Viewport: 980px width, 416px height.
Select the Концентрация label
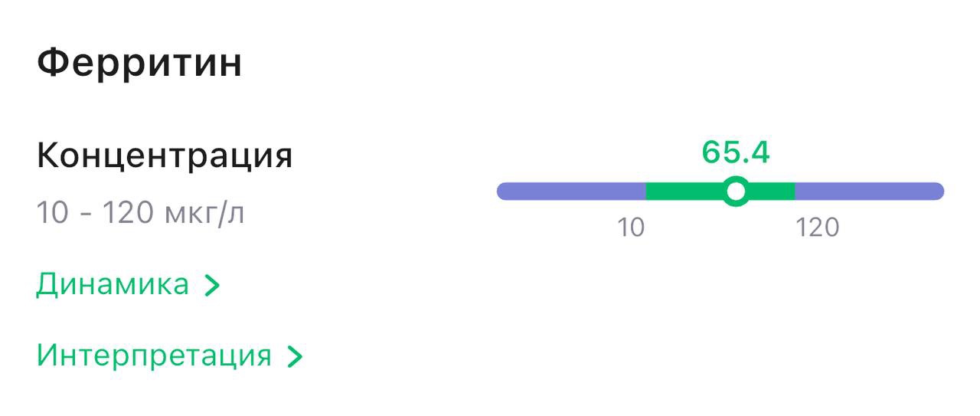click(x=165, y=156)
